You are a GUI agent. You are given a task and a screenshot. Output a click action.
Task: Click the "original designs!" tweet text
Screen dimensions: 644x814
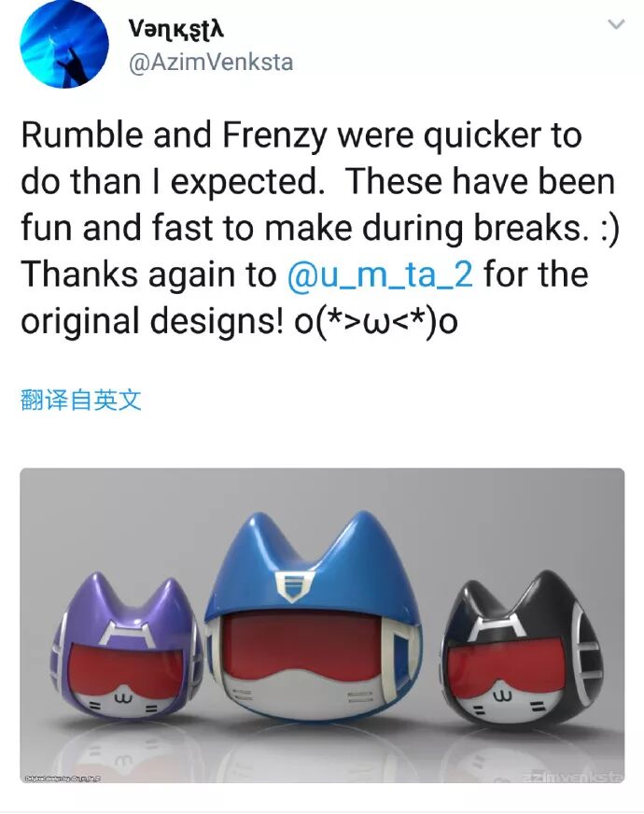(152, 321)
